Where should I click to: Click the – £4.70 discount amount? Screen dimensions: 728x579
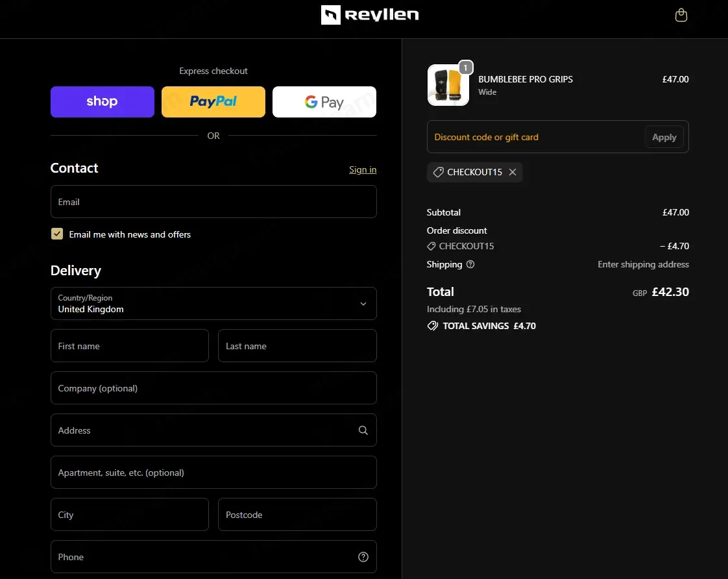coord(674,246)
